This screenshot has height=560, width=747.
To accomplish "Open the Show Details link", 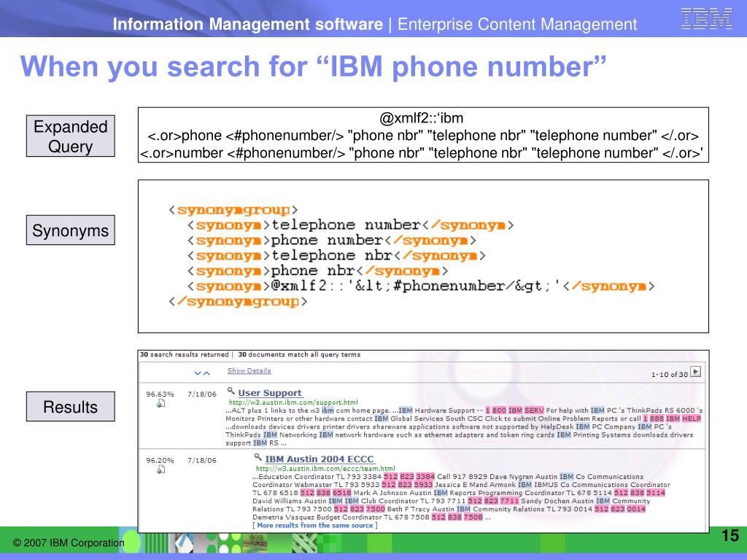I will [x=249, y=370].
